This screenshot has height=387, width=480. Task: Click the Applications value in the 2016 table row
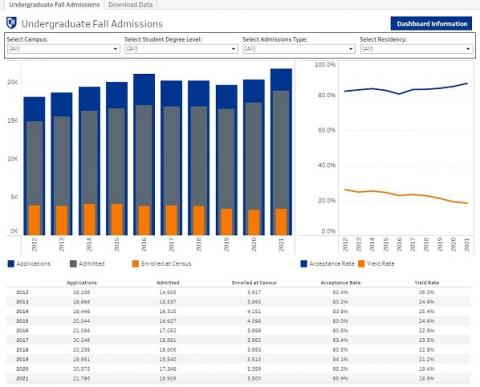(82, 331)
